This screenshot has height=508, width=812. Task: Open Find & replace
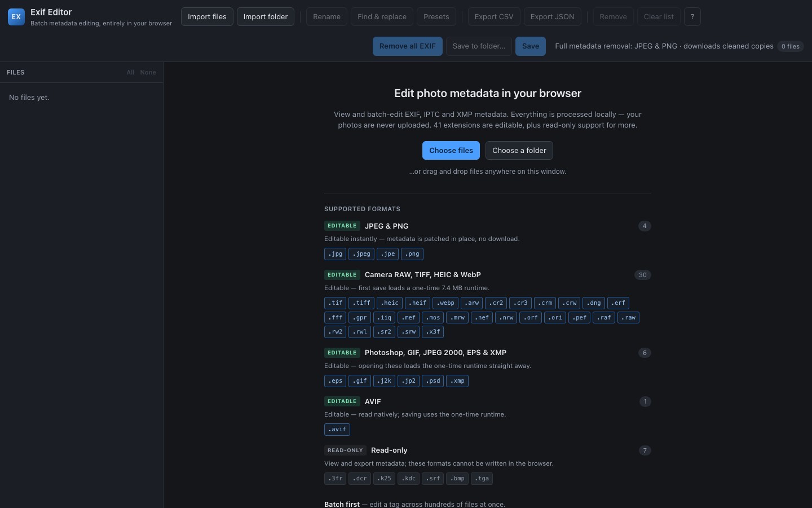coord(382,17)
